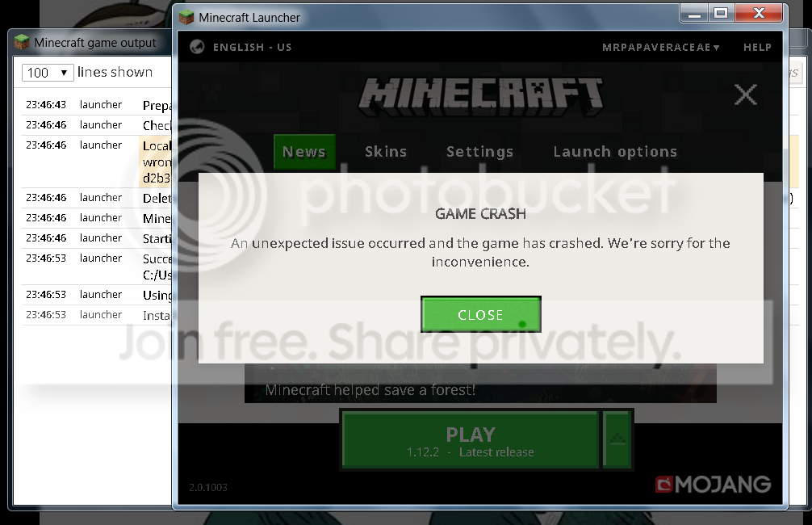Maximize the Minecraft Launcher window
Screen dimensions: 812x525
[721, 14]
